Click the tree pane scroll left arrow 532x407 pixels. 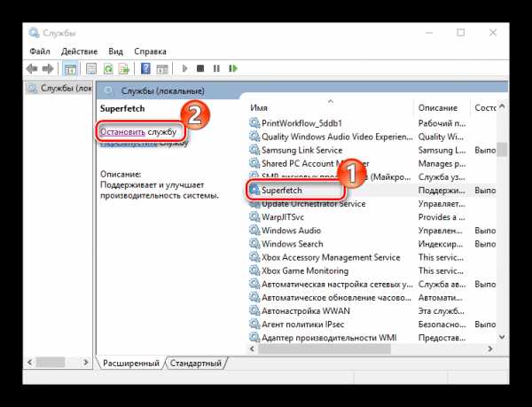tap(30, 363)
